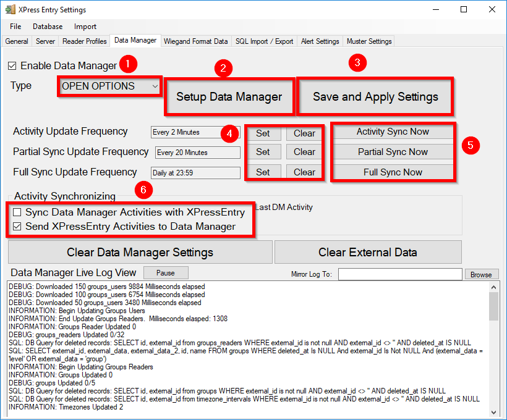Image resolution: width=507 pixels, height=420 pixels.
Task: Clear the Full Sync Update Frequency
Action: (x=304, y=172)
